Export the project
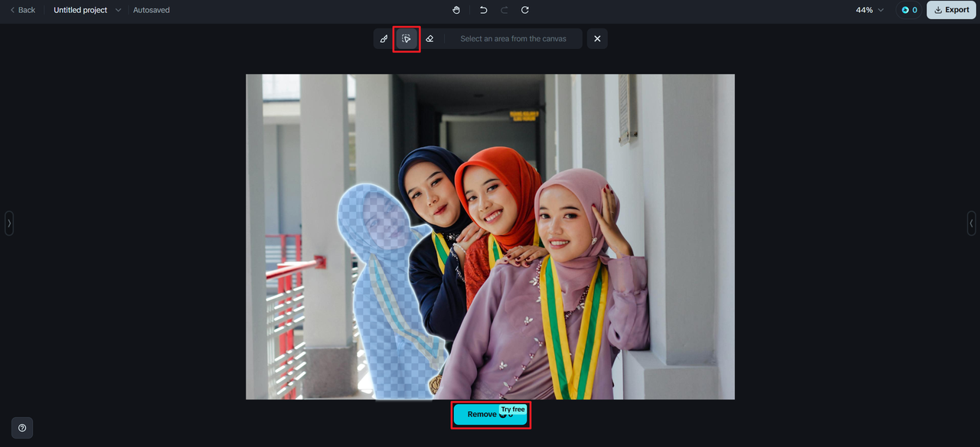 (952, 10)
